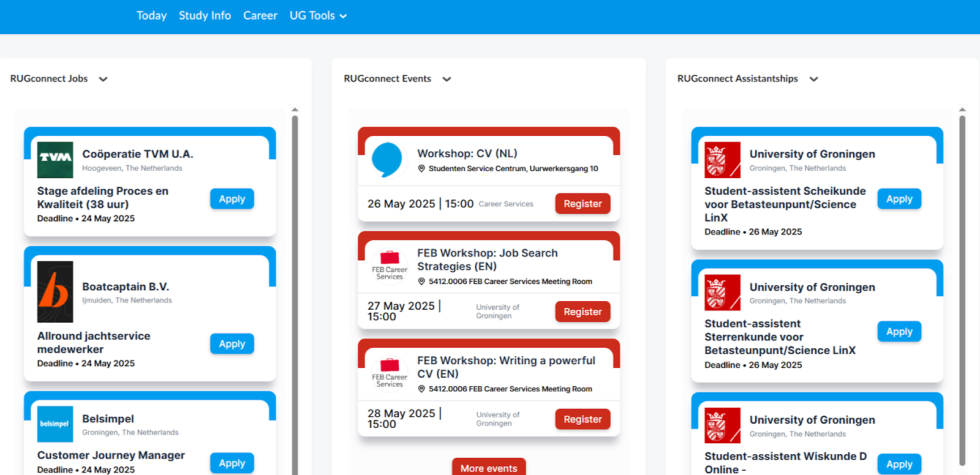
Task: Expand the RUGconnect Assistantships chevron
Action: click(x=813, y=79)
